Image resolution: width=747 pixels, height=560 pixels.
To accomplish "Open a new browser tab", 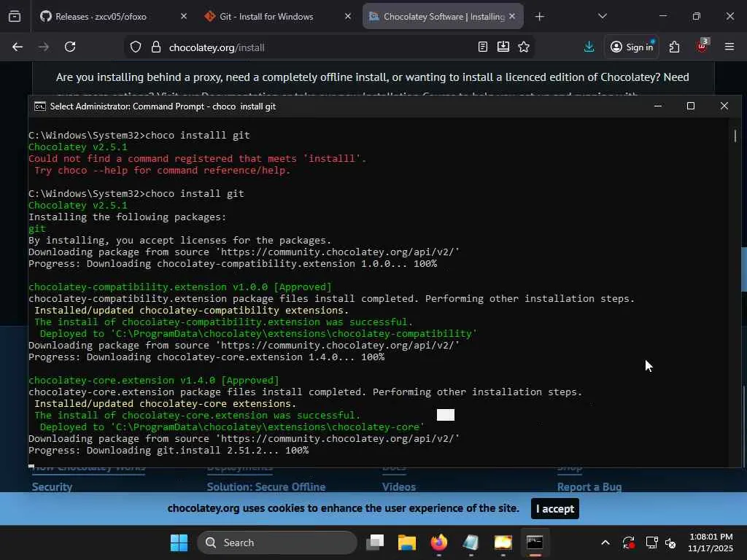I will [x=539, y=17].
